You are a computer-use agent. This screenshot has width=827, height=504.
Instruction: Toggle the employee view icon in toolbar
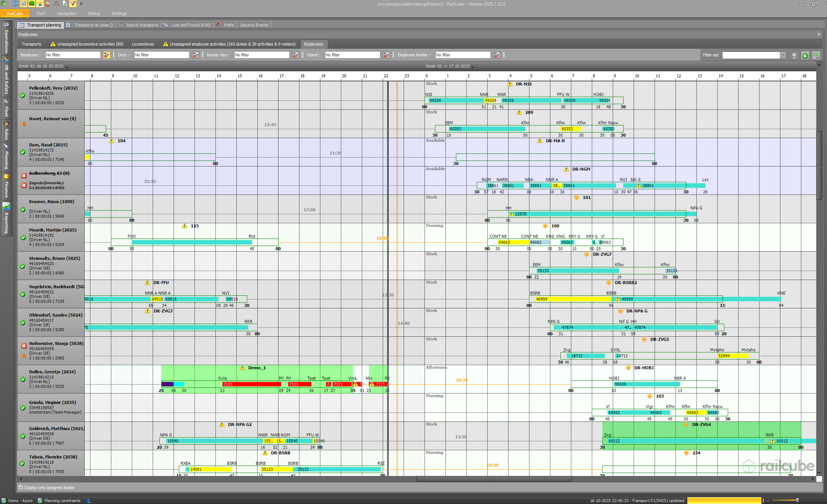40,4
